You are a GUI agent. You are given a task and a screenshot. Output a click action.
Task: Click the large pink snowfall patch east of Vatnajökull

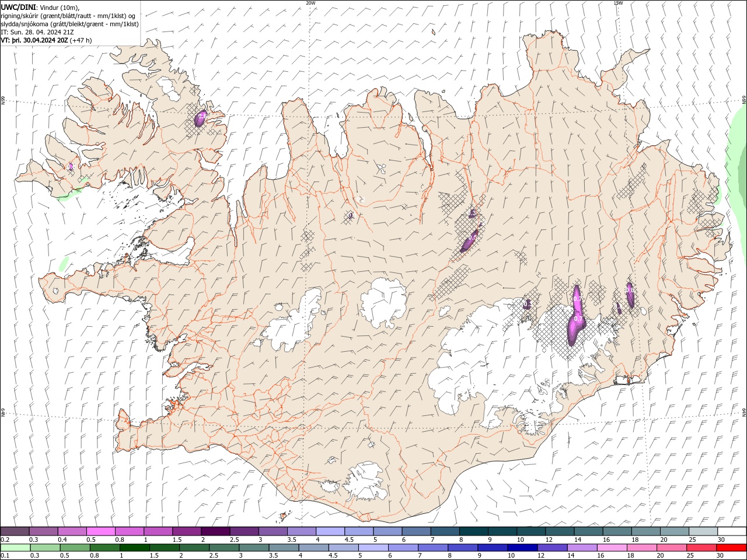click(576, 316)
